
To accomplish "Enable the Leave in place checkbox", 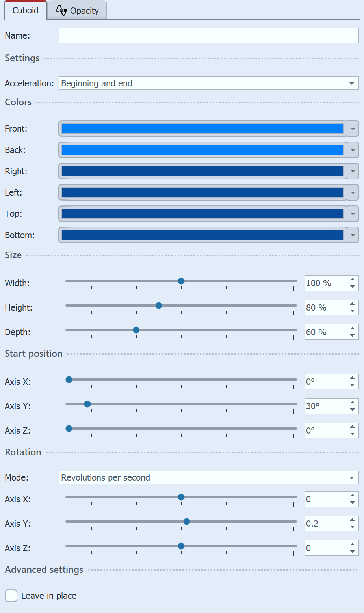I will tap(11, 596).
